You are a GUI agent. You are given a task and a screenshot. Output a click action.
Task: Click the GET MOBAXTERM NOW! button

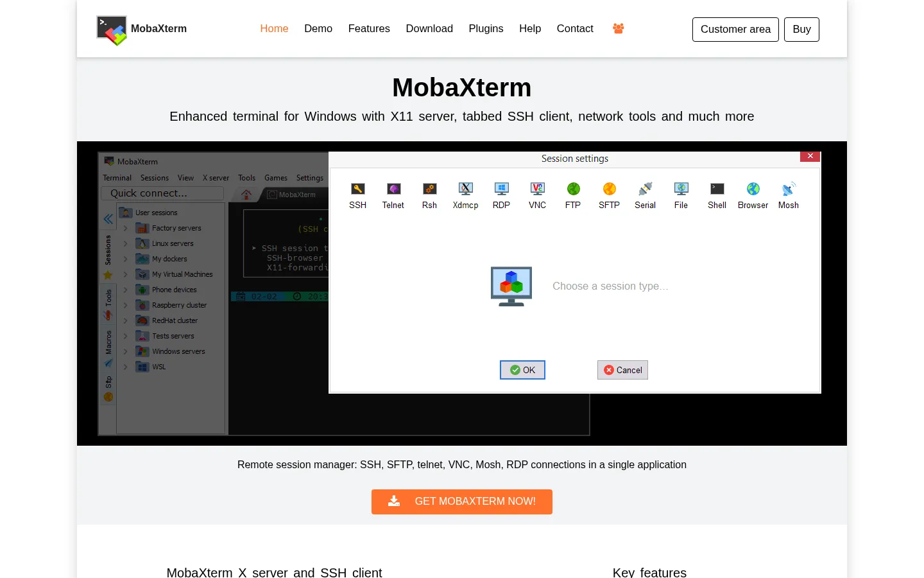coord(462,502)
